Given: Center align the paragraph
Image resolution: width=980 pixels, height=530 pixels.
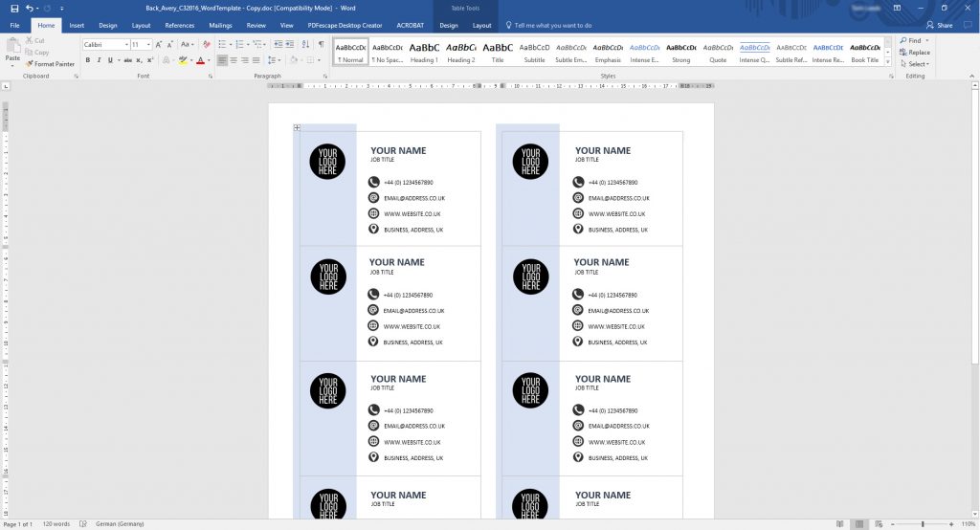Looking at the screenshot, I should [234, 60].
